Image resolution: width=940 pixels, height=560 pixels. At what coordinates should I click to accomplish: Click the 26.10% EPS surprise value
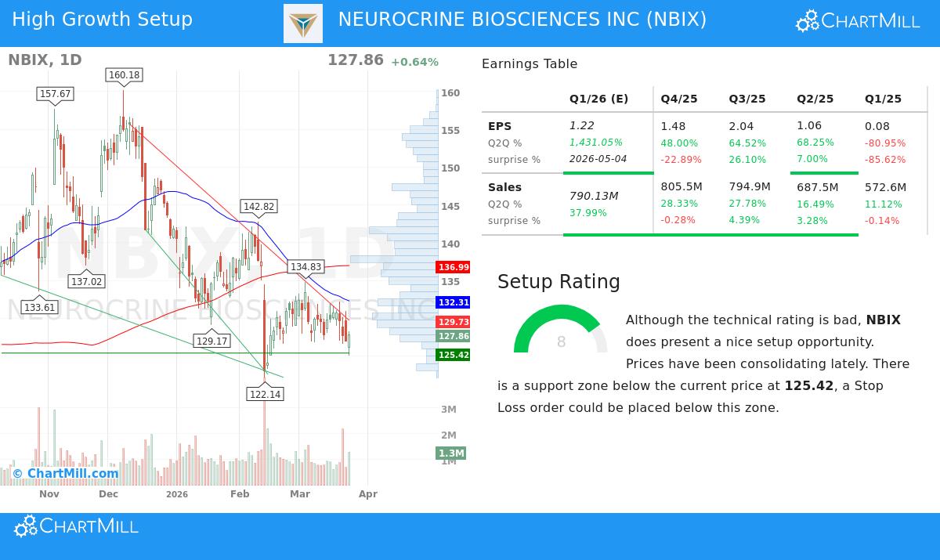coord(747,160)
